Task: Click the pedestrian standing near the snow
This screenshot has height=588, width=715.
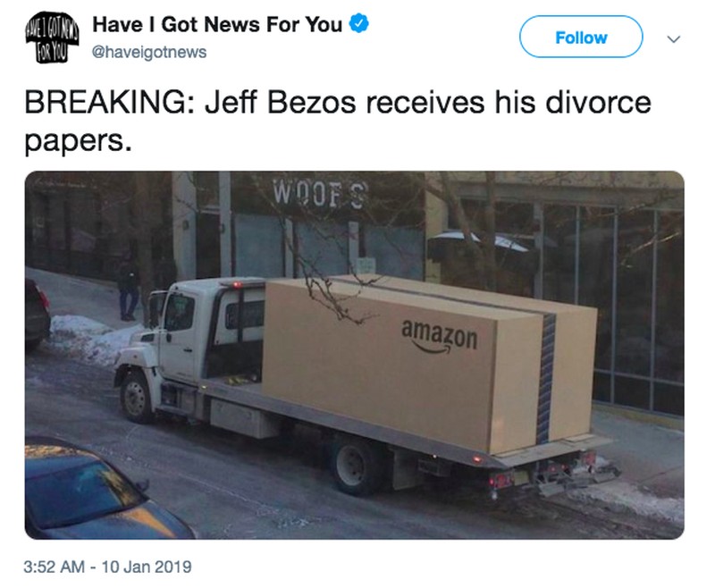Action: click(128, 287)
